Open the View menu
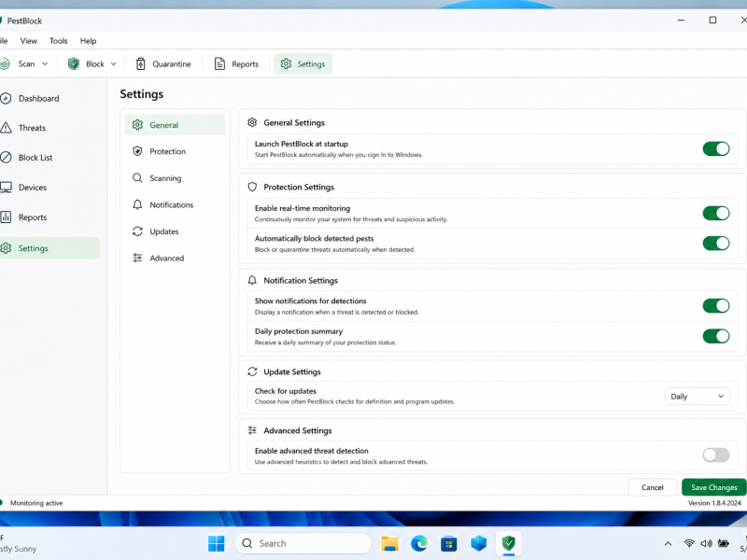 coord(29,41)
